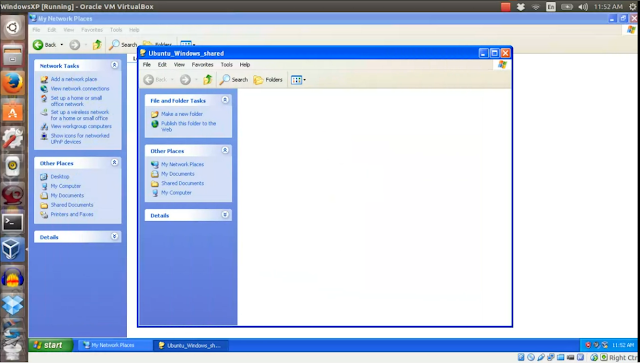Open Ubuntu Software Center in dock
The image size is (640, 363).
coord(13,111)
